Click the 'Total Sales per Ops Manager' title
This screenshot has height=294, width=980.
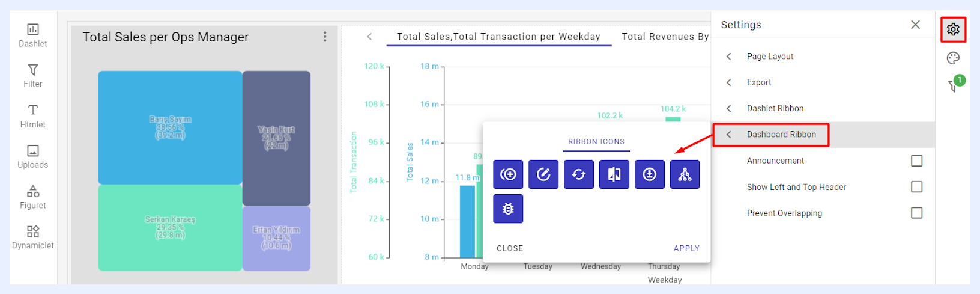click(166, 37)
